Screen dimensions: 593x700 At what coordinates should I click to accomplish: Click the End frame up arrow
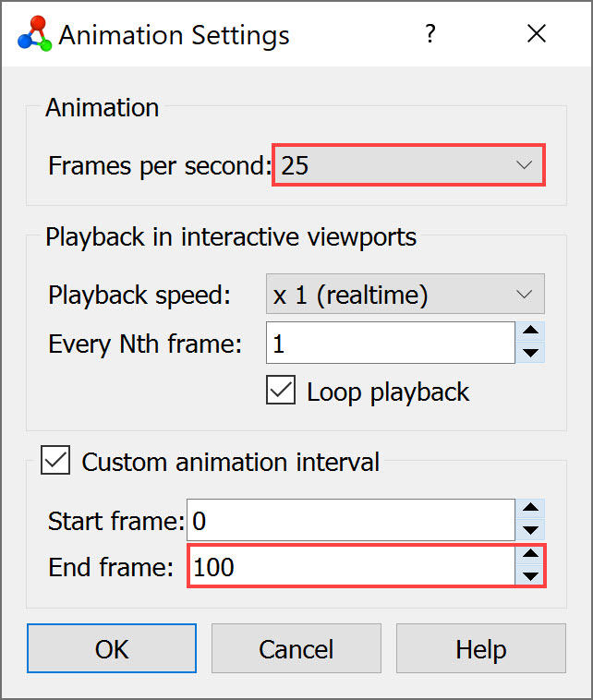531,555
